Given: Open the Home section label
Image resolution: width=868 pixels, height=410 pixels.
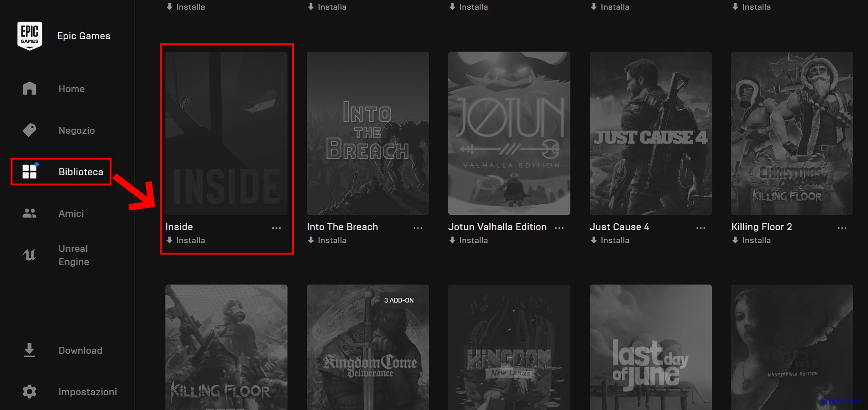Looking at the screenshot, I should [x=71, y=89].
